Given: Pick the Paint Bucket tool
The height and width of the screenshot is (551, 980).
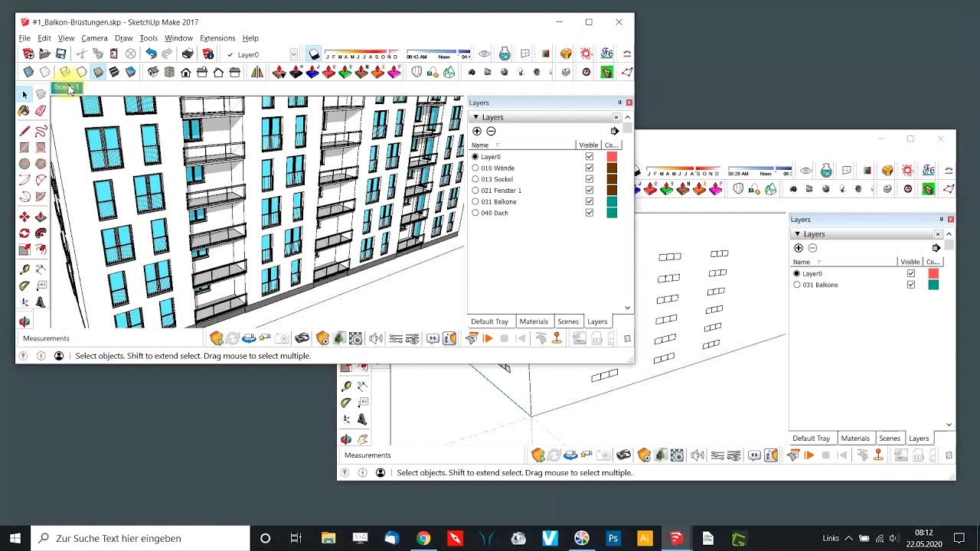Looking at the screenshot, I should (24, 111).
